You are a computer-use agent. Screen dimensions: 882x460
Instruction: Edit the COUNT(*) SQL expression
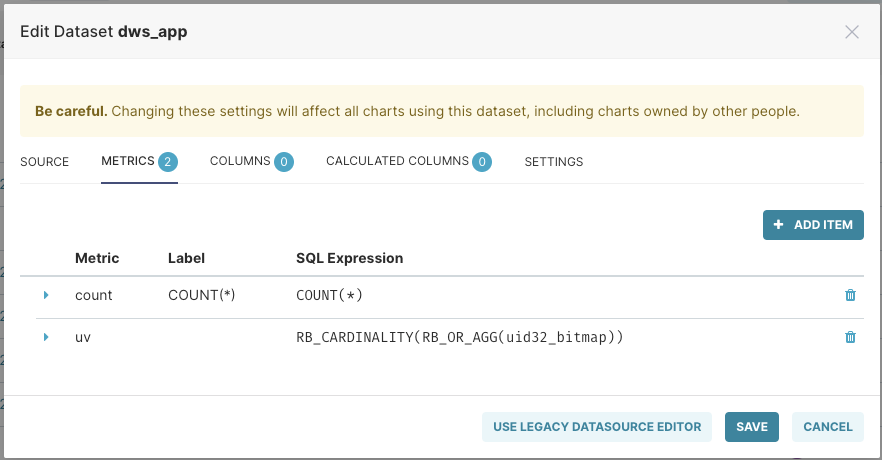[330, 296]
